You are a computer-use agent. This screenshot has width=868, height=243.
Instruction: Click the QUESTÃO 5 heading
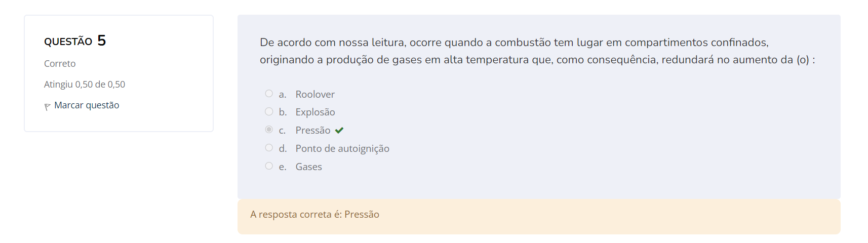pos(68,42)
